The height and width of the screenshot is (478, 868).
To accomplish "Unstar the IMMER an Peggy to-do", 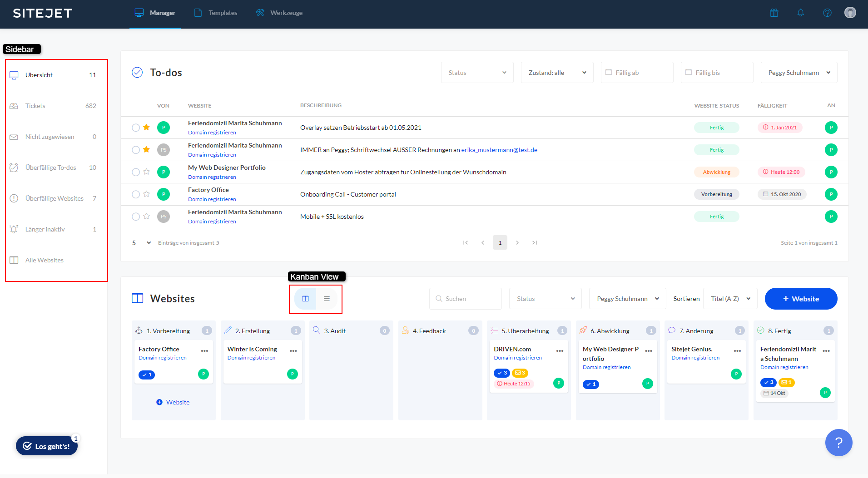I will pos(146,149).
